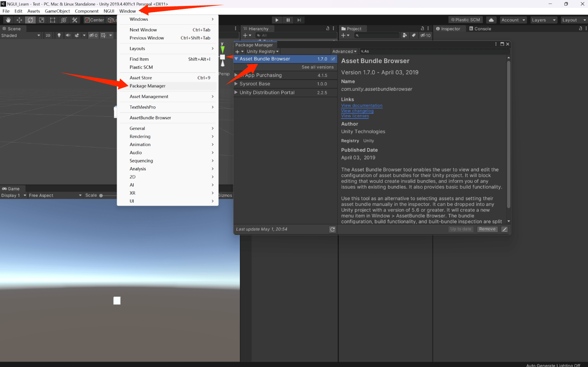
Task: Click the Game view Scale slider handle
Action: pyautogui.click(x=101, y=196)
